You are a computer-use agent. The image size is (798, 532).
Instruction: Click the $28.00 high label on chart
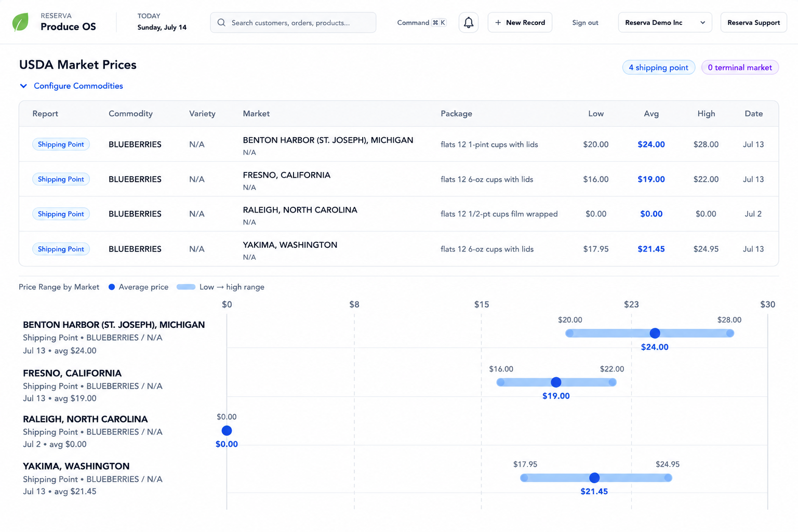click(729, 320)
